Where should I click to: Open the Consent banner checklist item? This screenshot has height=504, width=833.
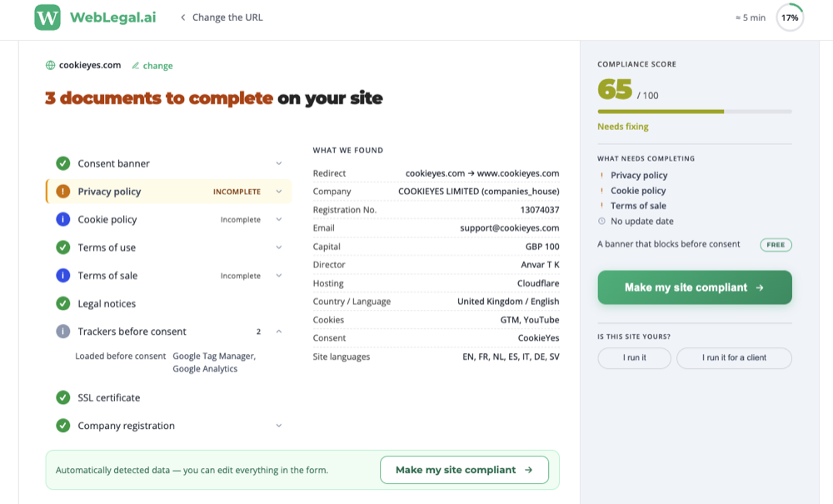(x=168, y=163)
